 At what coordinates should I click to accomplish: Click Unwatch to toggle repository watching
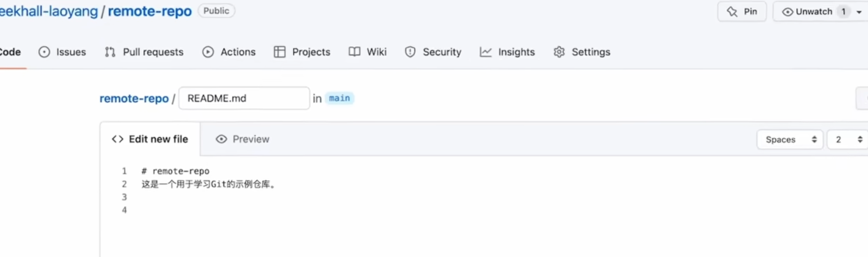tap(807, 11)
